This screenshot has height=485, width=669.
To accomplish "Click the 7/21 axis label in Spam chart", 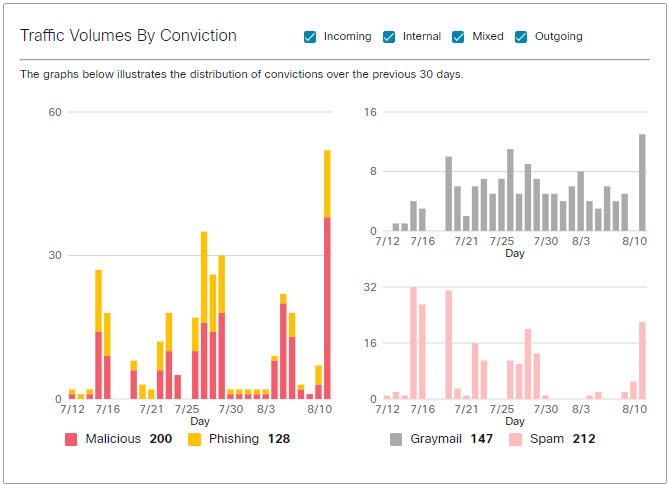I will click(466, 409).
